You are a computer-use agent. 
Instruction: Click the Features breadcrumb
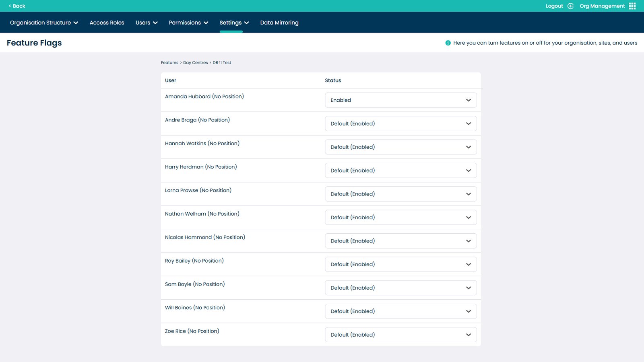coord(169,62)
